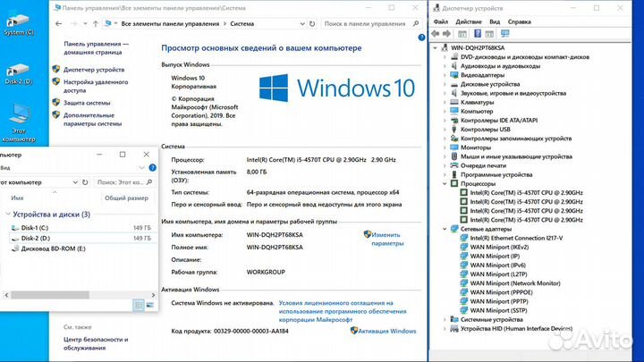The width and height of the screenshot is (644, 362).
Task: Sort by Имя column header in Explorer
Action: pos(17,198)
